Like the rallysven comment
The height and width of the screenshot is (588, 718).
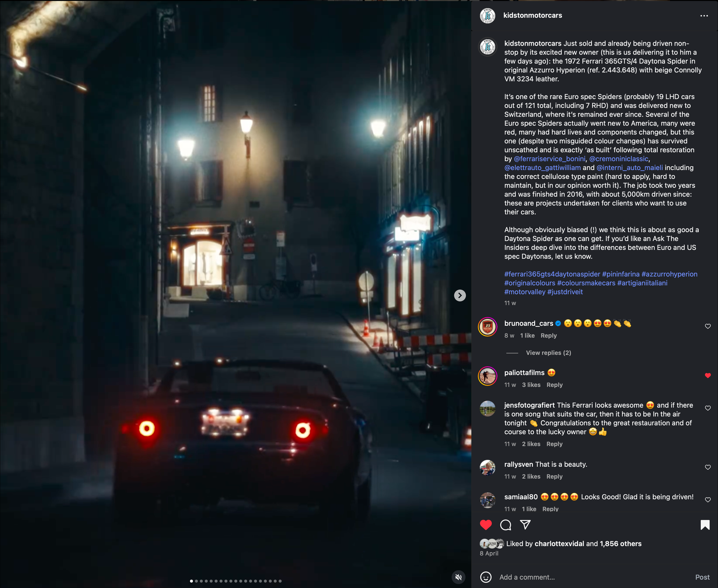pos(707,467)
